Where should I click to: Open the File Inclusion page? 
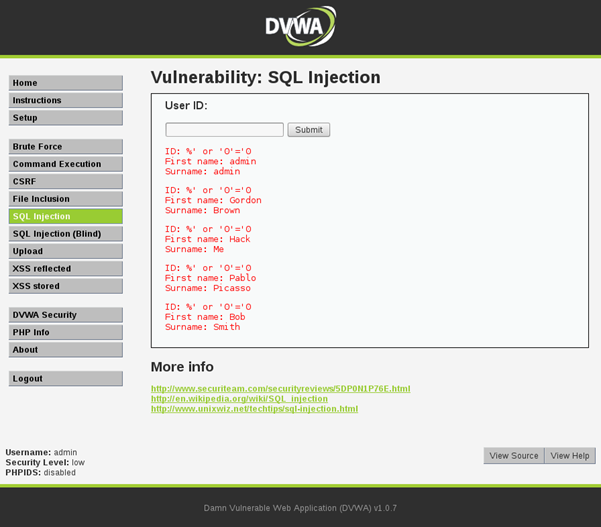tap(66, 199)
